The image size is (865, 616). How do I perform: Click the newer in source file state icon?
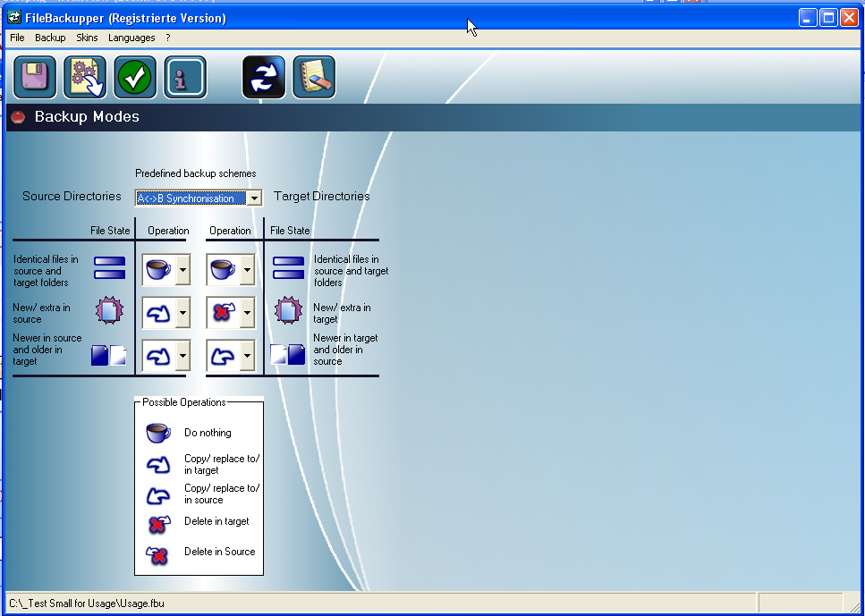[x=108, y=355]
